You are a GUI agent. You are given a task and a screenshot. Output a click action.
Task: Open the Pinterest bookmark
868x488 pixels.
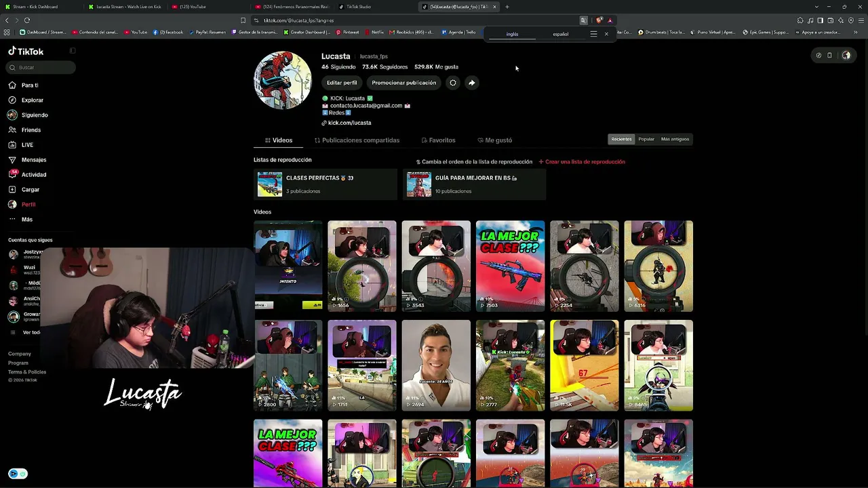pyautogui.click(x=347, y=33)
